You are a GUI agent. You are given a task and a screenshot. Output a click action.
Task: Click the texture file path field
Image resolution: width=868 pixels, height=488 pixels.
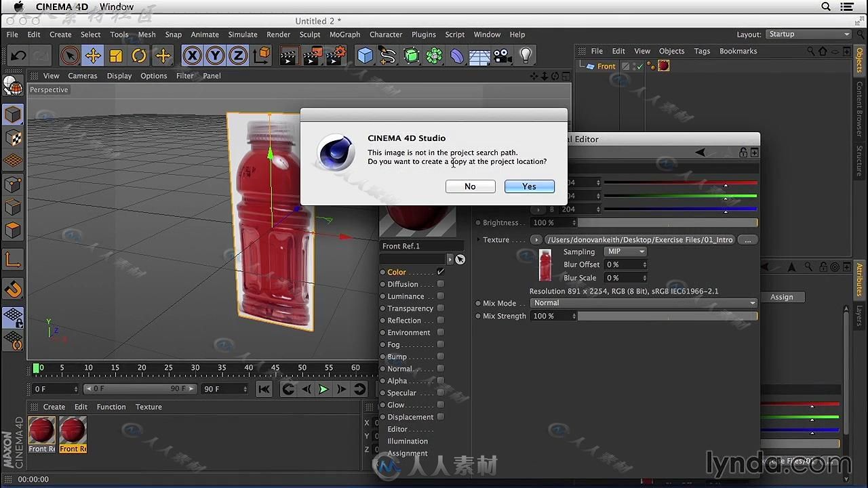pos(639,240)
